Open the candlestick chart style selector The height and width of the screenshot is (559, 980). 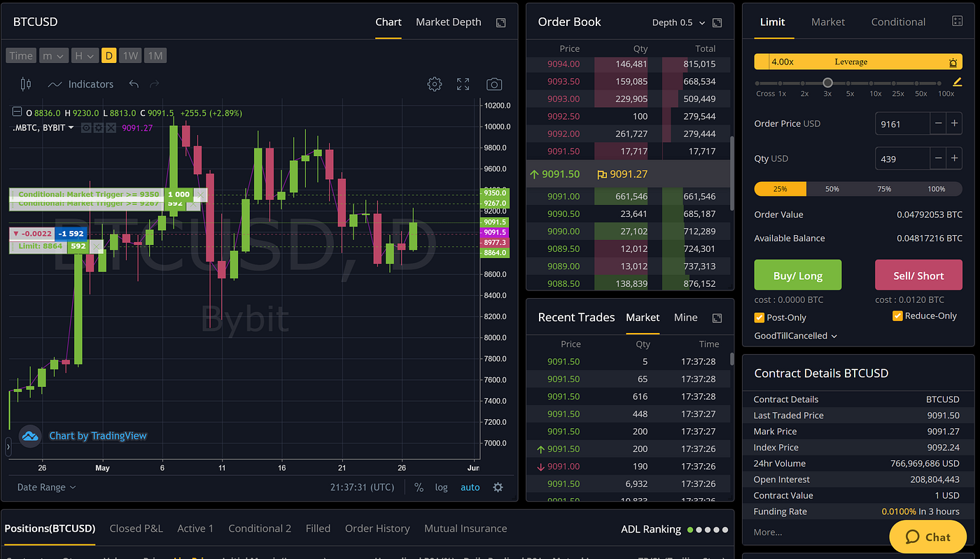[x=26, y=84]
